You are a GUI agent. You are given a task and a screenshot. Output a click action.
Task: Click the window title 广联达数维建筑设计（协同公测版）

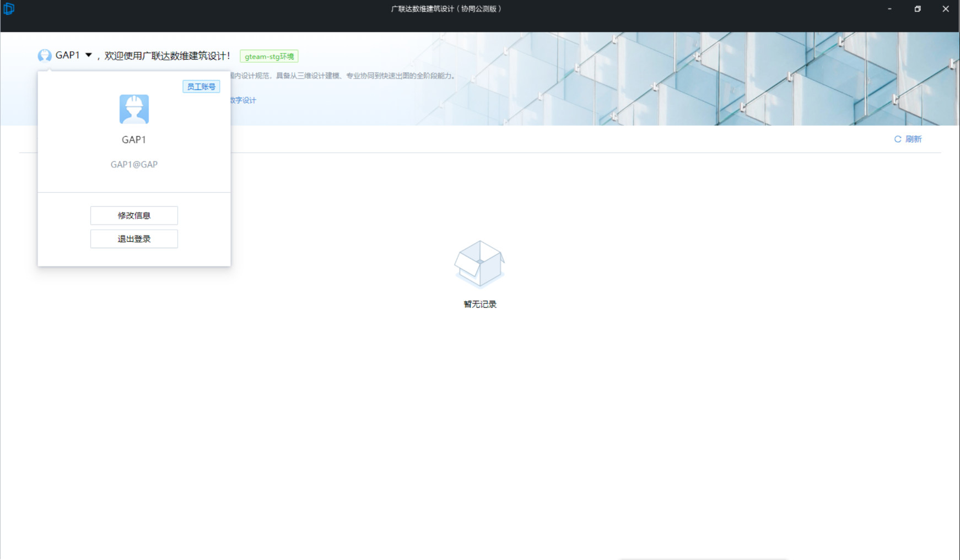(x=446, y=9)
